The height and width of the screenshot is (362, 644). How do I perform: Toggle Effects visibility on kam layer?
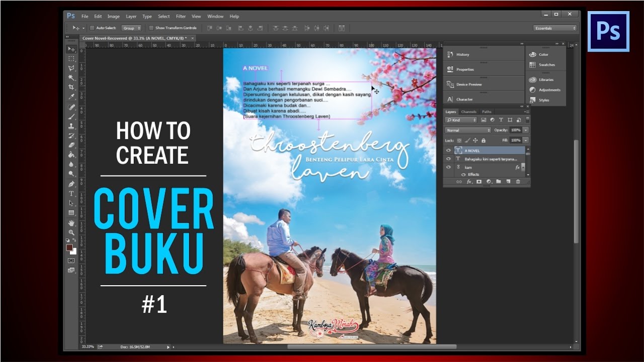pos(463,174)
